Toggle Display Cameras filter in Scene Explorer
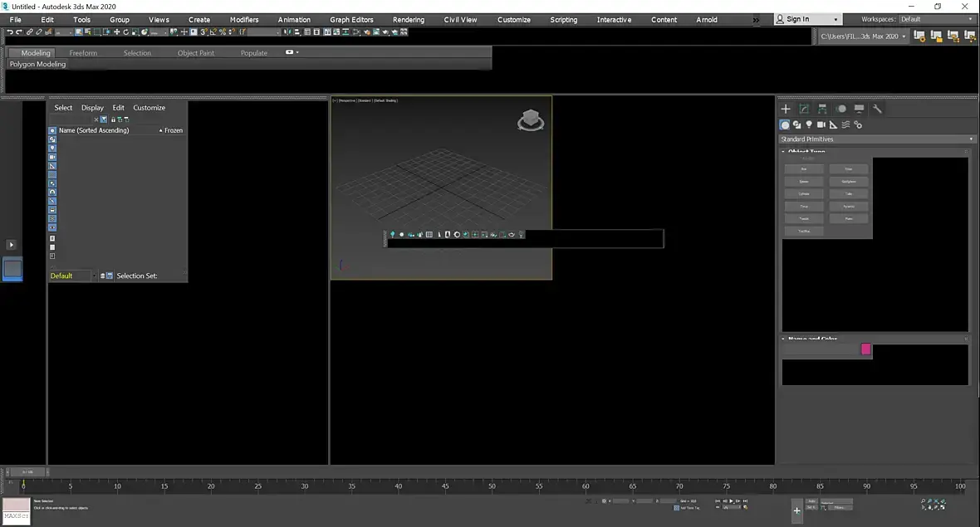Image resolution: width=980 pixels, height=527 pixels. pos(52,157)
